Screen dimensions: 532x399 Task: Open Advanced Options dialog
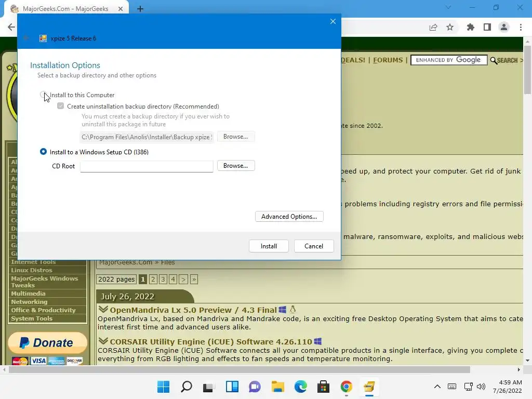[x=289, y=217]
